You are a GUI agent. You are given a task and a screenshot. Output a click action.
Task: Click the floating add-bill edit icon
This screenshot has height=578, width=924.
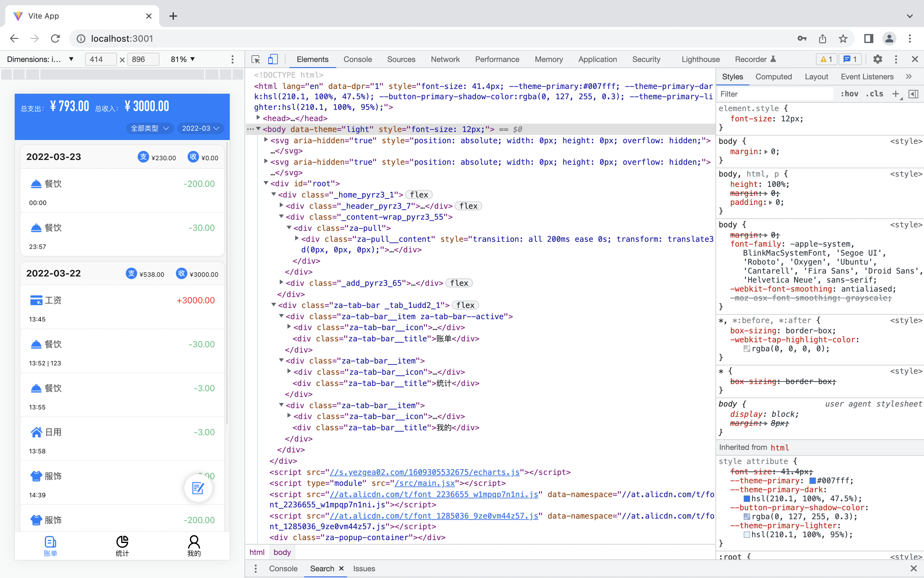point(198,488)
